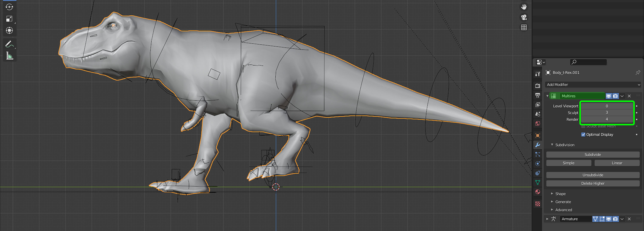Expand the Shape section
This screenshot has width=644, height=231.
[x=552, y=193]
